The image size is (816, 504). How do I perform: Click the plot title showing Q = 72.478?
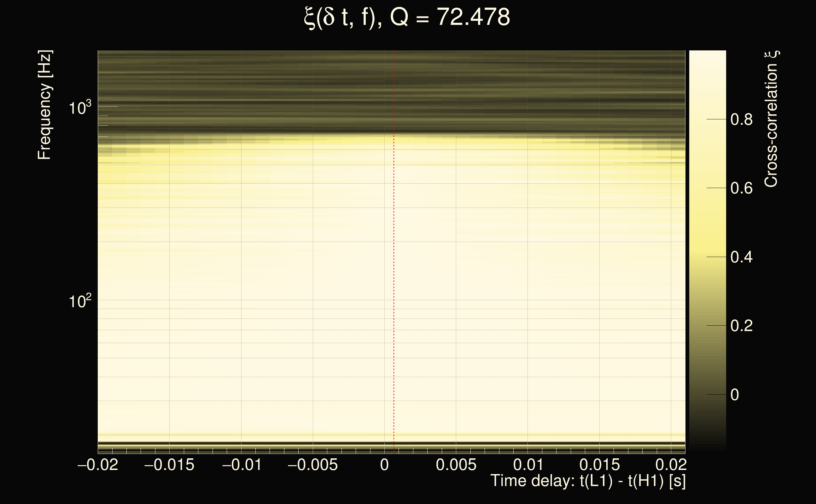click(407, 17)
